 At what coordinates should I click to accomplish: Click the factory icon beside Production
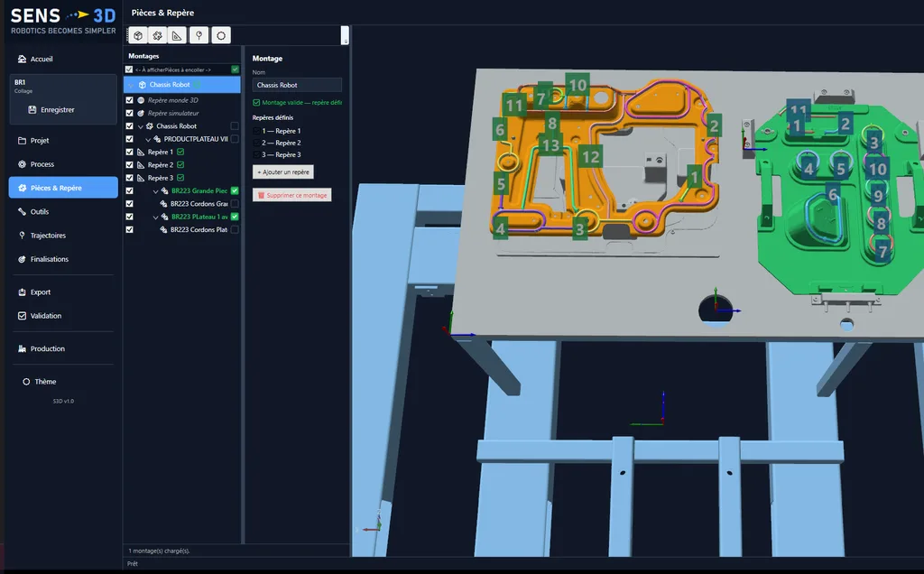[x=23, y=348]
